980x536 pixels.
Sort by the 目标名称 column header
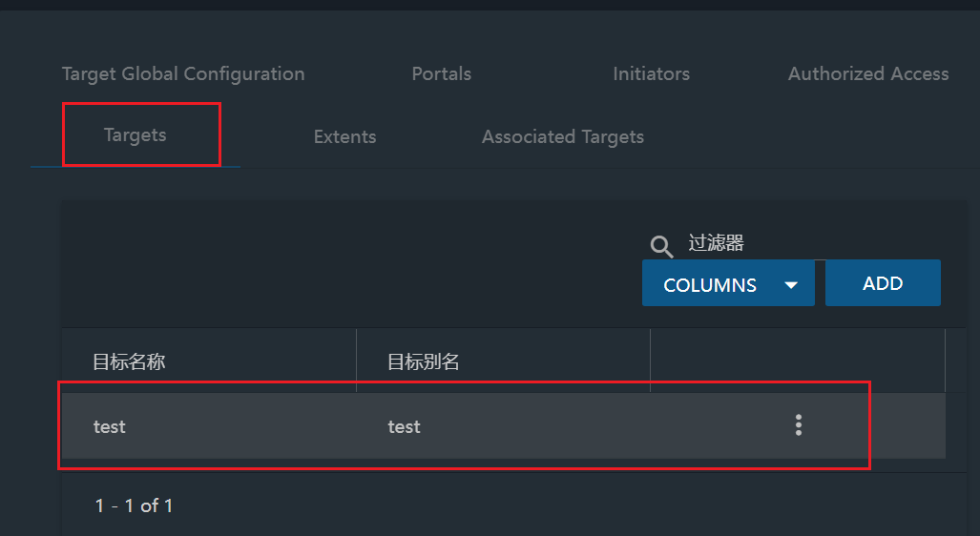129,361
